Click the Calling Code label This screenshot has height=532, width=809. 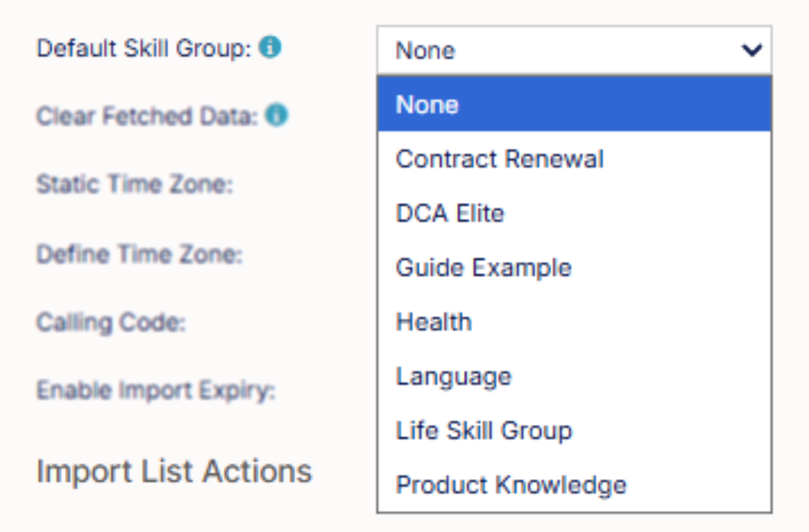point(111,323)
